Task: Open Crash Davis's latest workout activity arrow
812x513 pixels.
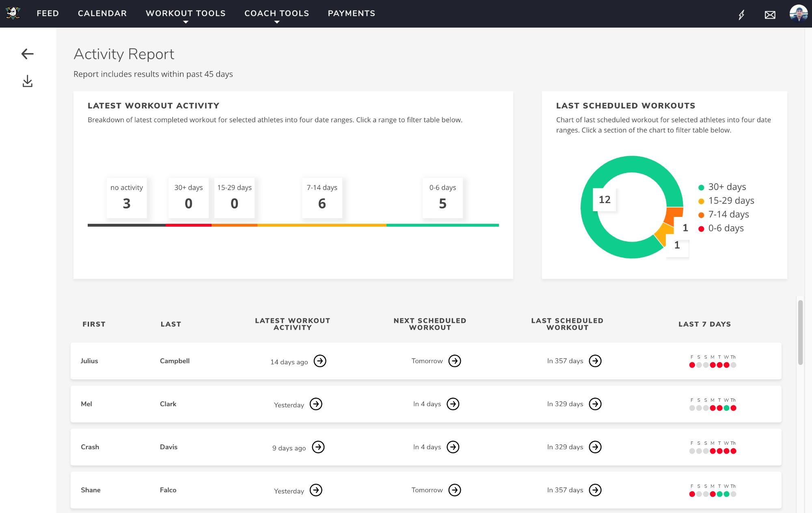Action: click(318, 447)
